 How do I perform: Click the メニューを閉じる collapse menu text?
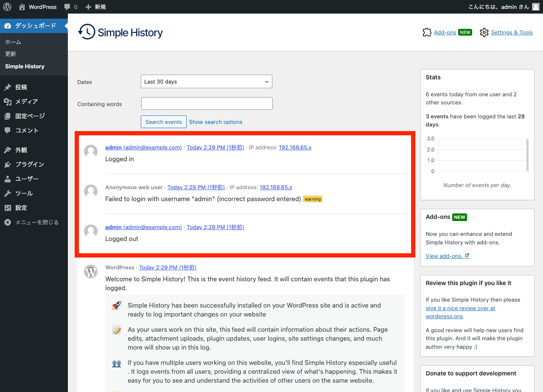point(37,222)
